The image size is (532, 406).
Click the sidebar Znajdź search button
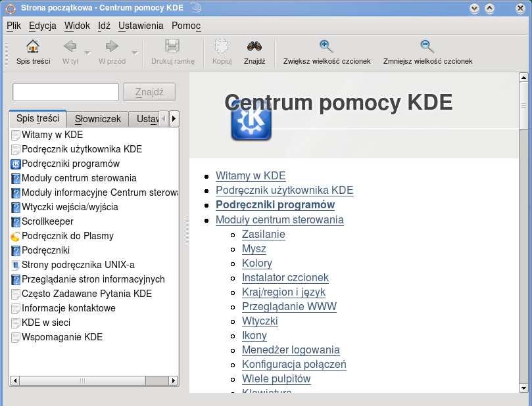pyautogui.click(x=149, y=92)
